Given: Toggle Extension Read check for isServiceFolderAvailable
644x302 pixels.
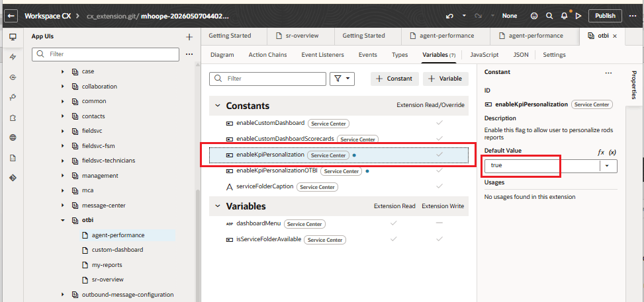Looking at the screenshot, I should (x=393, y=239).
